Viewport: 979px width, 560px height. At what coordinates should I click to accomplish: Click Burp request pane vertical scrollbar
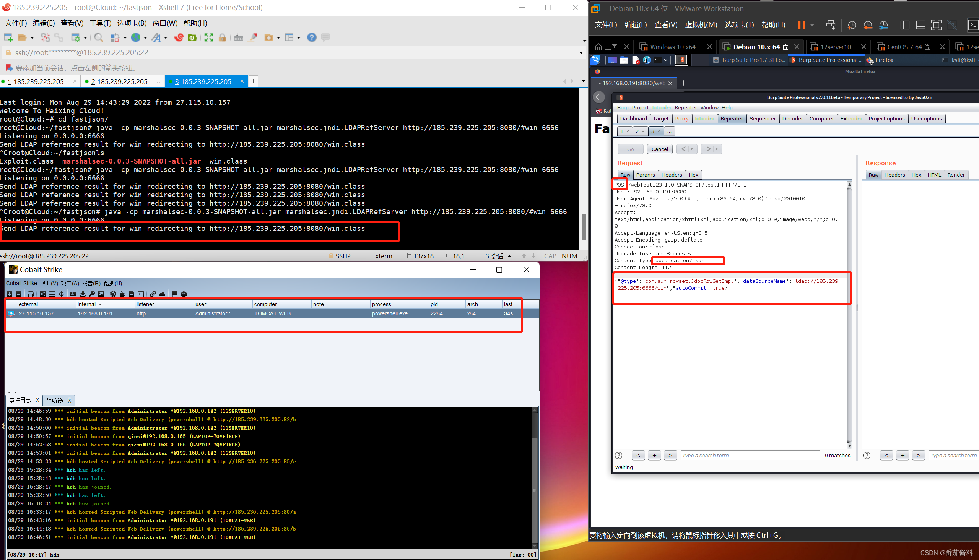click(849, 315)
